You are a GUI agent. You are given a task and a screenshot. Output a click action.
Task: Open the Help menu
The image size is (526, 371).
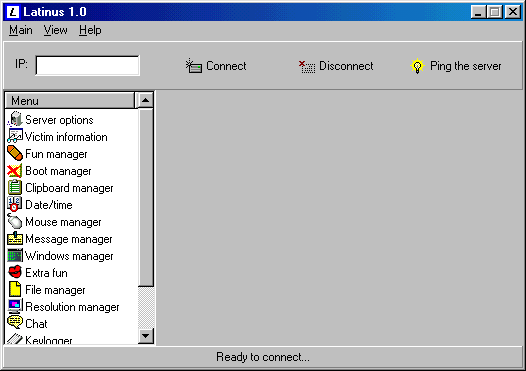click(x=90, y=30)
